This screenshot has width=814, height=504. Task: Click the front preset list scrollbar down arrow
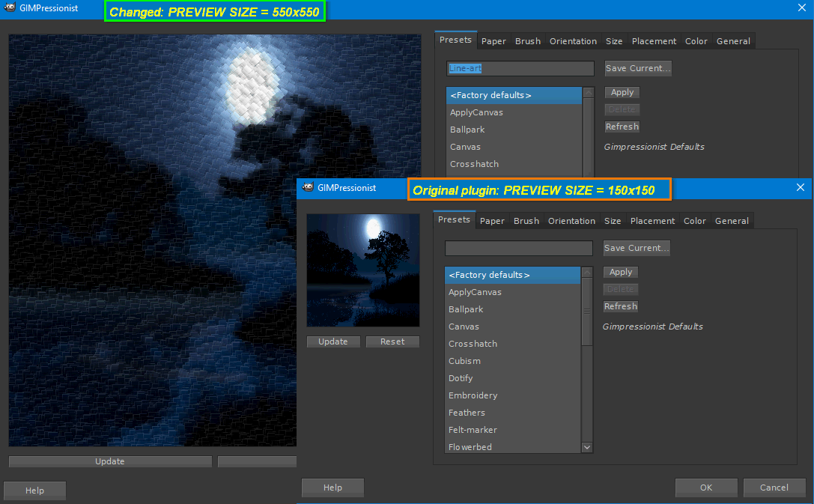click(x=586, y=447)
